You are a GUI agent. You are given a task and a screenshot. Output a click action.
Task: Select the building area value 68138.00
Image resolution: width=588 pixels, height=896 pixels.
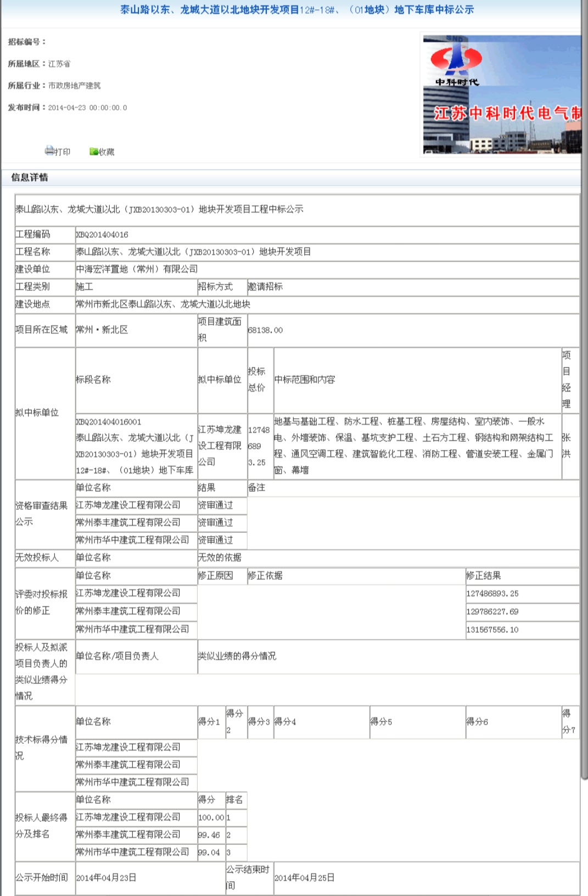pos(265,330)
